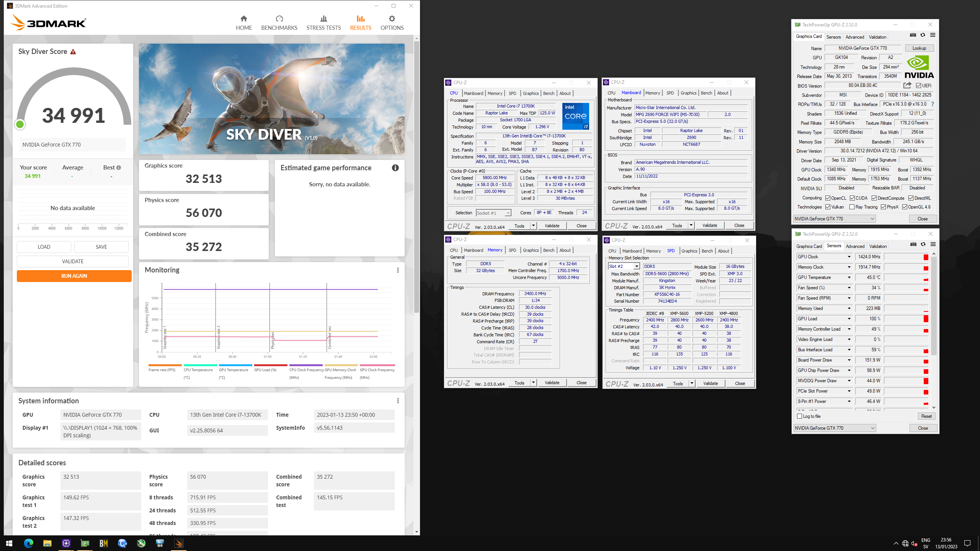980x551 pixels.
Task: Open Windows Start menu
Action: (9, 543)
